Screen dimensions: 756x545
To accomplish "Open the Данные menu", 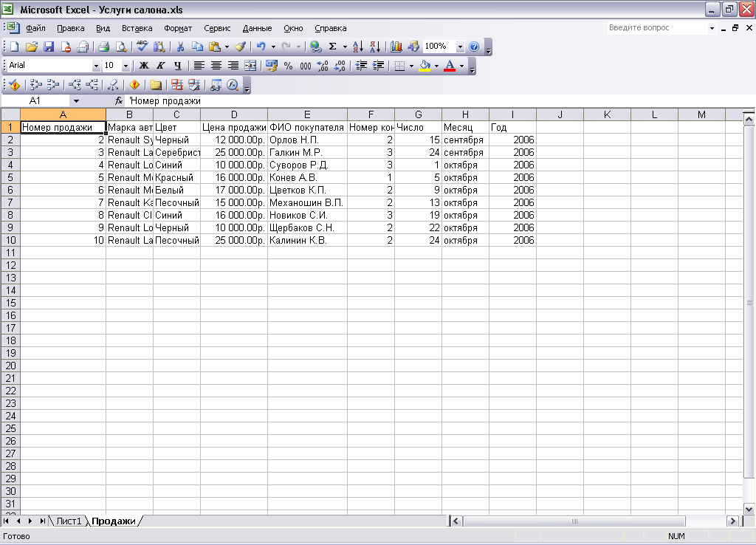I will 257,28.
